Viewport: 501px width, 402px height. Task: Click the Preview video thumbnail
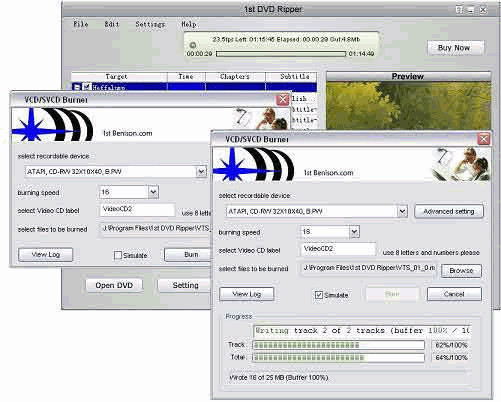tap(408, 105)
